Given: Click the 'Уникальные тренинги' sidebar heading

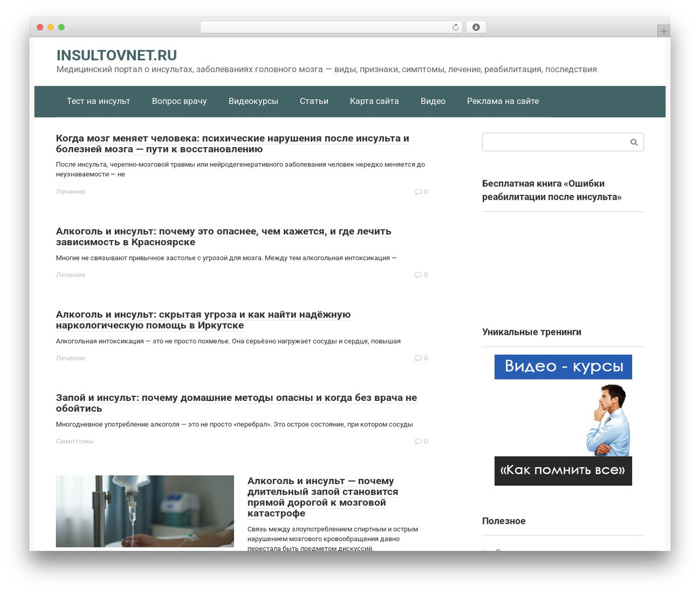Looking at the screenshot, I should (x=532, y=332).
